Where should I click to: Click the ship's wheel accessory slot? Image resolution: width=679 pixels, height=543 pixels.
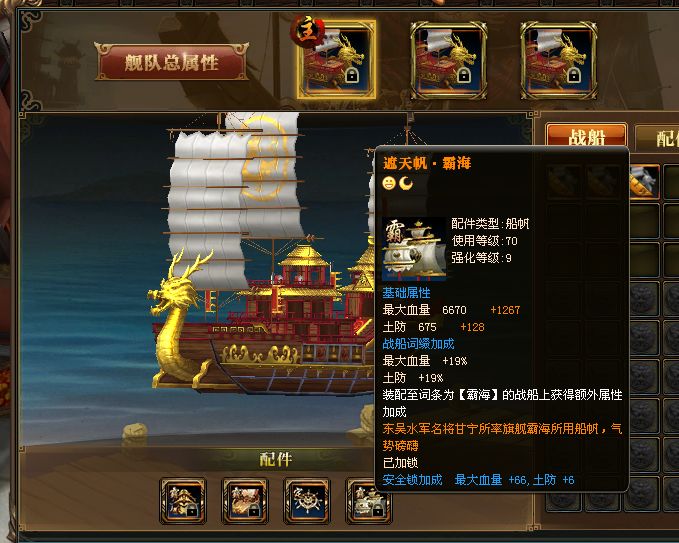point(307,501)
